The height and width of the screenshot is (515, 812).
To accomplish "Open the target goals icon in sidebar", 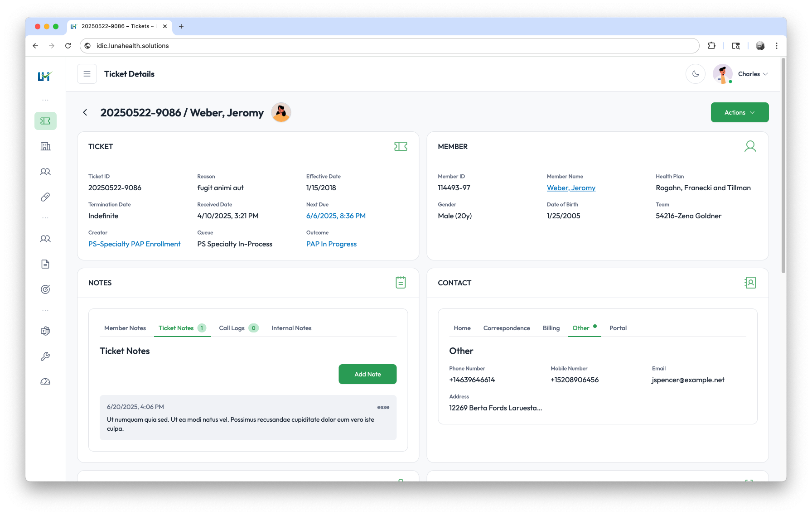I will (45, 289).
